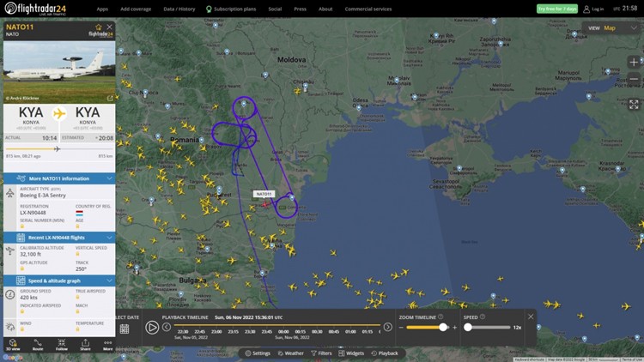The height and width of the screenshot is (362, 644).
Task: Open map Settings
Action: coord(258,353)
